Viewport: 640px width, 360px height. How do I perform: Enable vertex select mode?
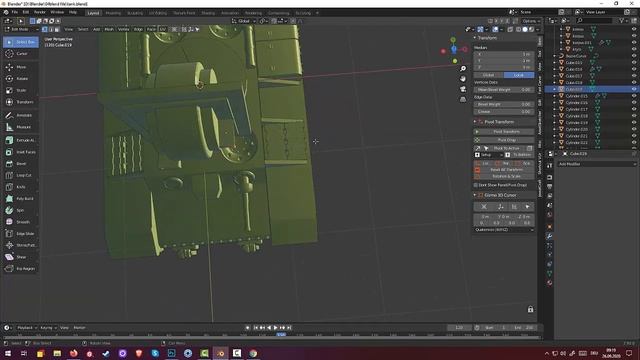tap(44, 29)
